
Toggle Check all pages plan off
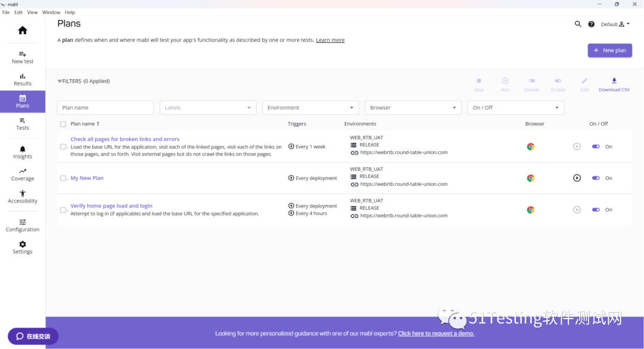pyautogui.click(x=596, y=147)
